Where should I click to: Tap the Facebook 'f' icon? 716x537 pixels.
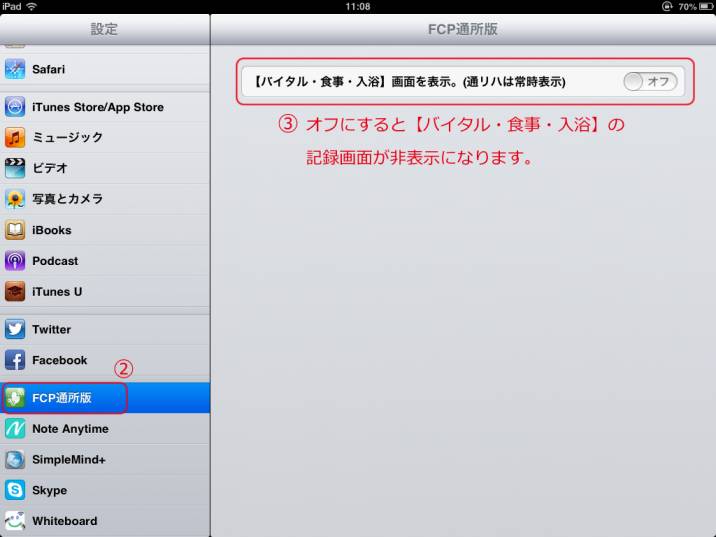(x=15, y=360)
